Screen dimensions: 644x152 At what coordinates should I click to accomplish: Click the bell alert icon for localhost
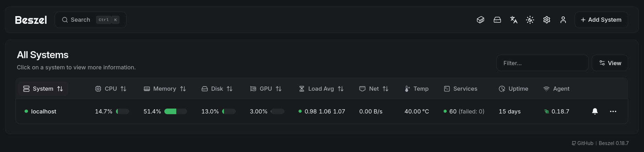[595, 111]
